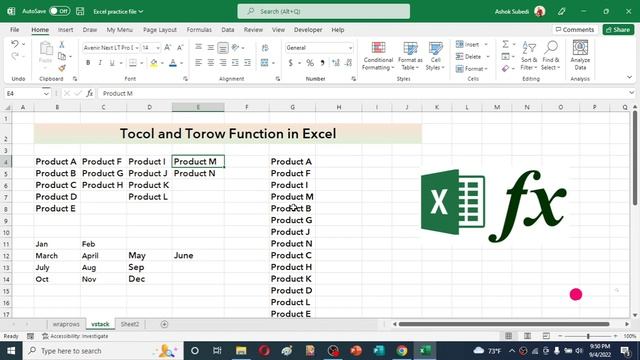The image size is (640, 360).
Task: Click the Decrease Font Size icon
Action: click(180, 48)
